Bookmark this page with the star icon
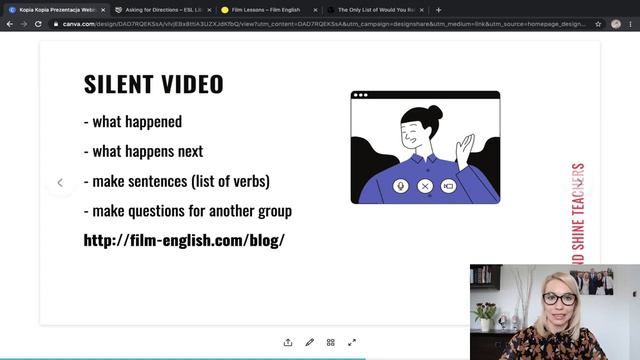This screenshot has width=640, height=360. tap(598, 24)
